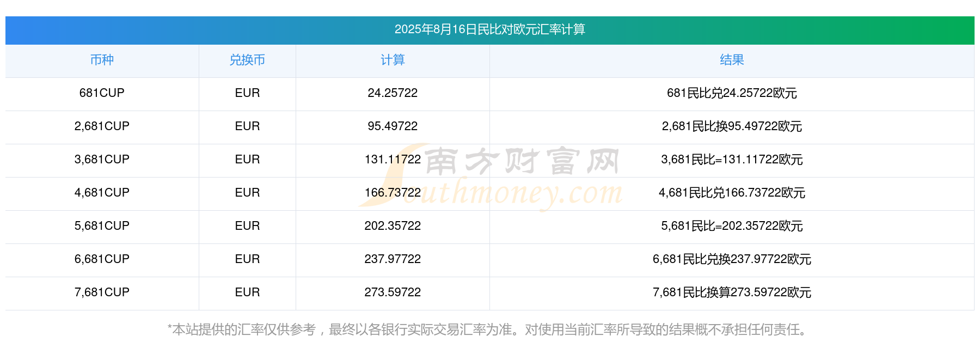The width and height of the screenshot is (980, 354).
Task: Click result 7,681民比换算273.59722欧元
Action: [x=732, y=292]
